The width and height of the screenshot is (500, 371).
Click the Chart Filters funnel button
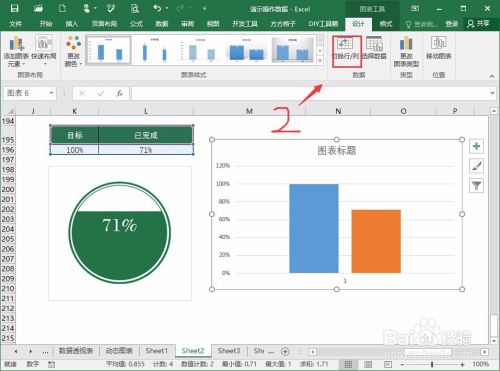point(476,185)
